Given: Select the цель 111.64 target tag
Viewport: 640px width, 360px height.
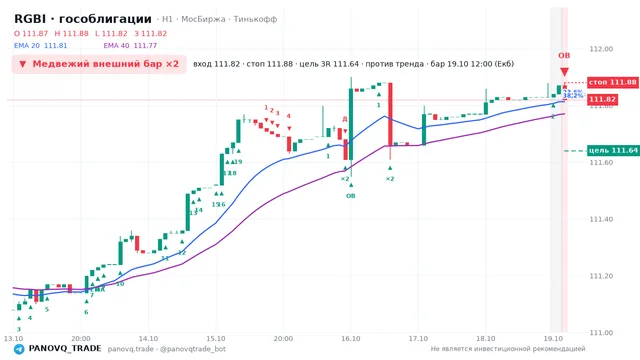Looking at the screenshot, I should 613,151.
